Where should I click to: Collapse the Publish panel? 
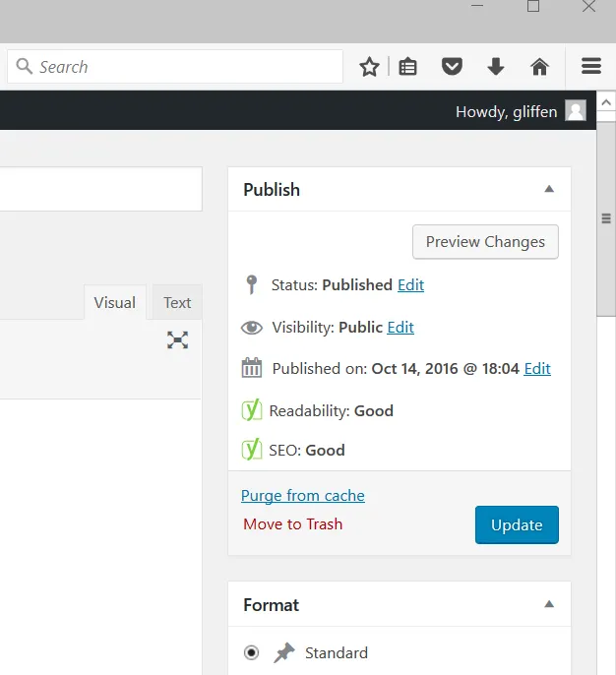point(549,189)
